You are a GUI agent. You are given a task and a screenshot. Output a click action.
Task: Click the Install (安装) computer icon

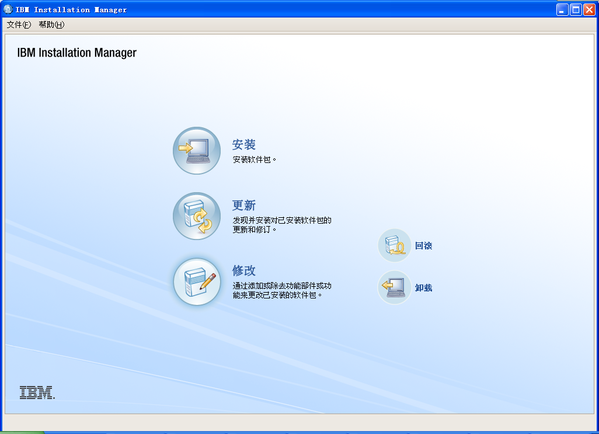coord(197,151)
